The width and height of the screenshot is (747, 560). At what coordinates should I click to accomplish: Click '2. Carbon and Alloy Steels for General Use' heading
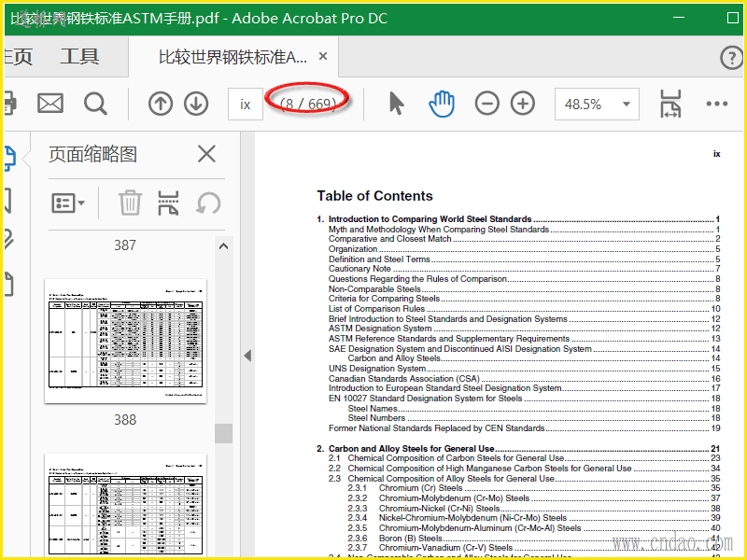(x=518, y=449)
